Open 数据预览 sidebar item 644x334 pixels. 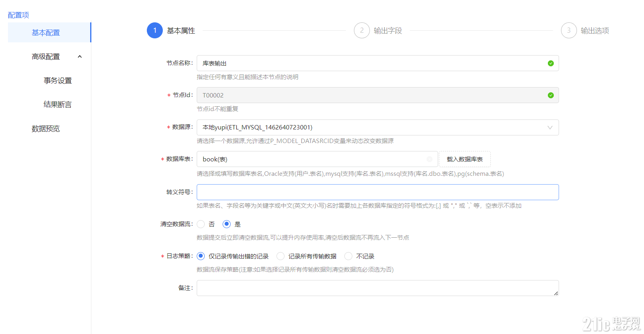(x=46, y=128)
